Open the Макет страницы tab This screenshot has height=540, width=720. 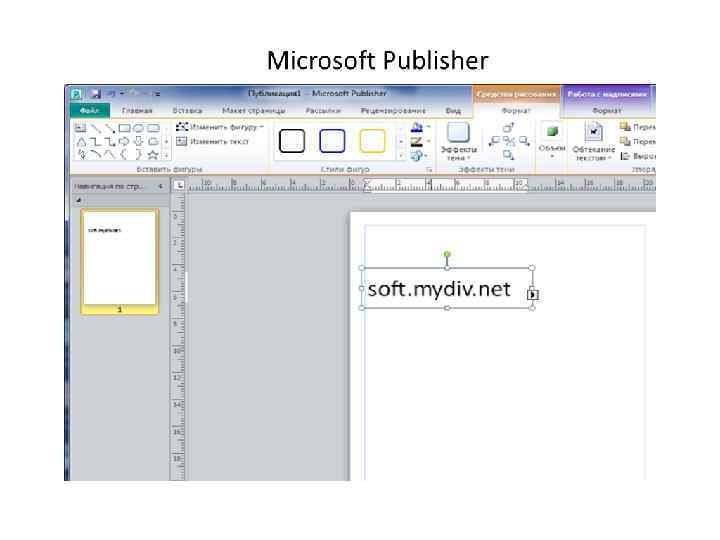pyautogui.click(x=253, y=111)
